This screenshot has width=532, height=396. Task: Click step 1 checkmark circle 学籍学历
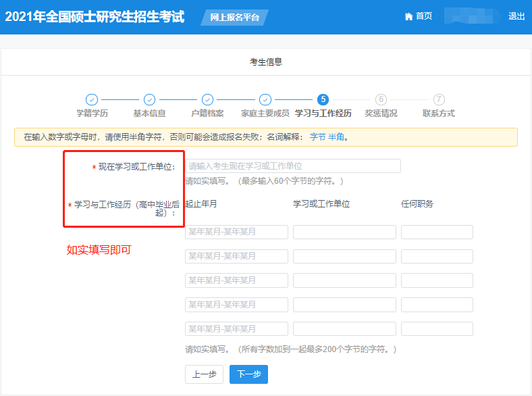[92, 100]
